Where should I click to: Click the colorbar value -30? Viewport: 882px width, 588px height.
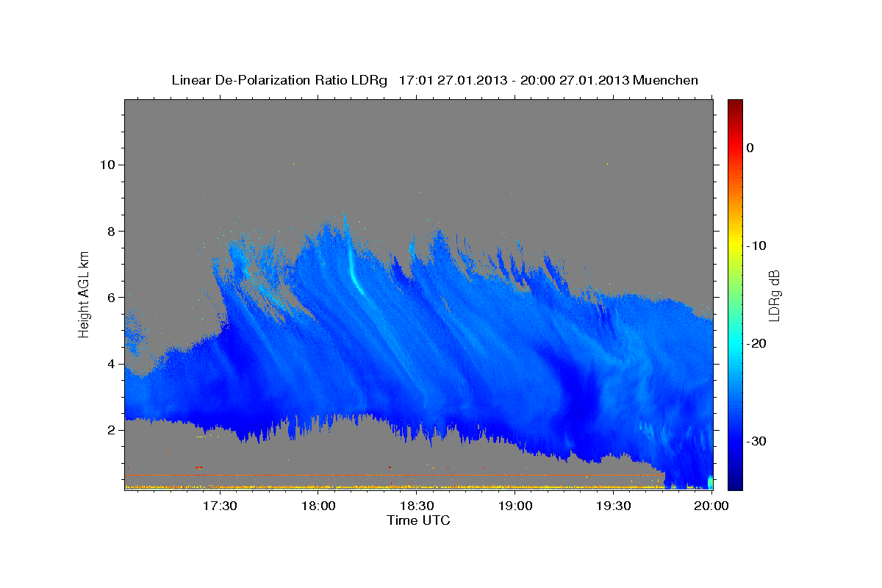(756, 441)
